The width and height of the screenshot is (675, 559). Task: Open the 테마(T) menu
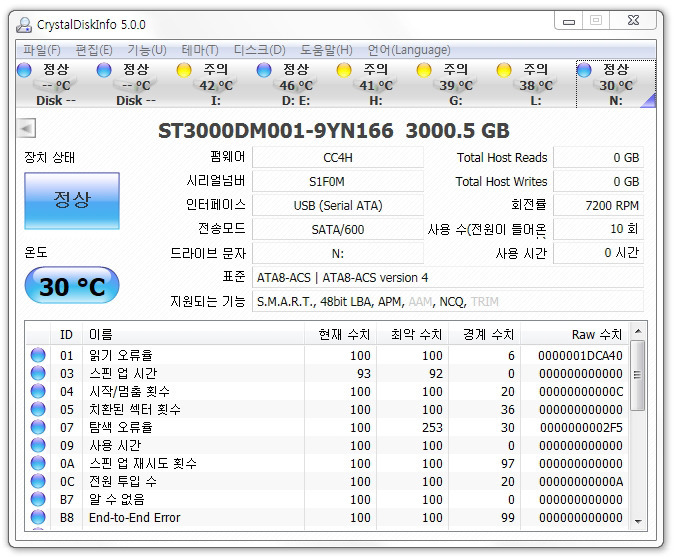click(200, 50)
